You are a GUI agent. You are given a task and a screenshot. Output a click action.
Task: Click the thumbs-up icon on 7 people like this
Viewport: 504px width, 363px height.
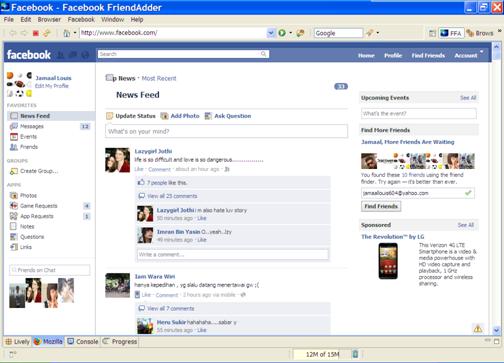tap(141, 182)
